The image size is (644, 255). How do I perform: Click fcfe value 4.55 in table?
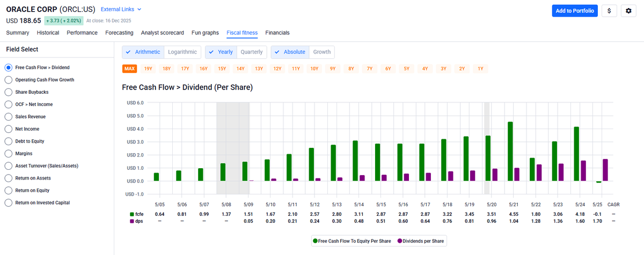click(x=514, y=214)
